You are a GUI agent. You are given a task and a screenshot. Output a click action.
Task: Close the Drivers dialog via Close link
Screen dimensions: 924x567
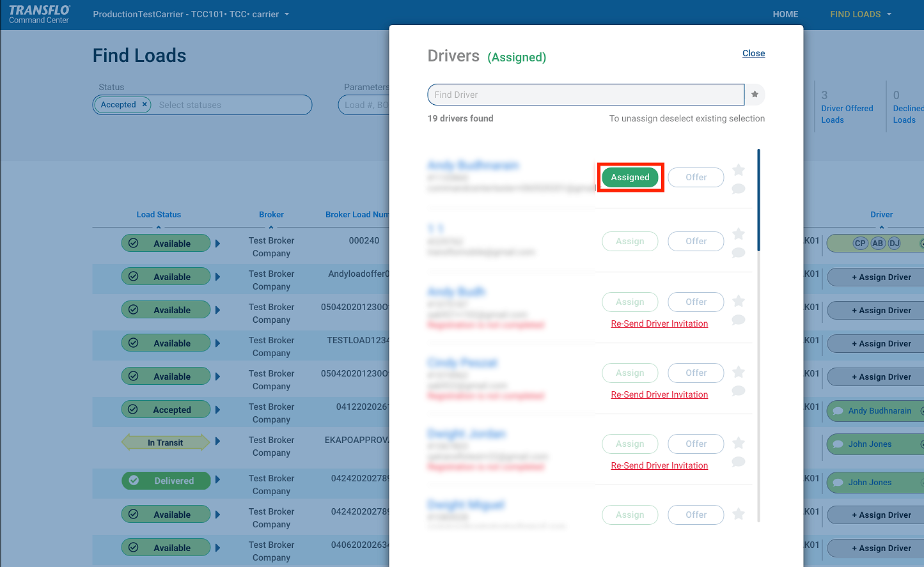(x=753, y=54)
